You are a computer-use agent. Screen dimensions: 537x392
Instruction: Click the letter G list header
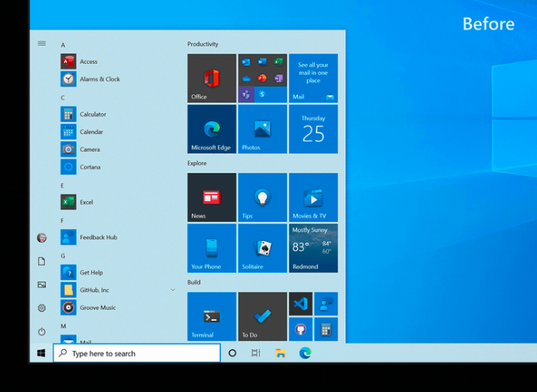coord(63,255)
